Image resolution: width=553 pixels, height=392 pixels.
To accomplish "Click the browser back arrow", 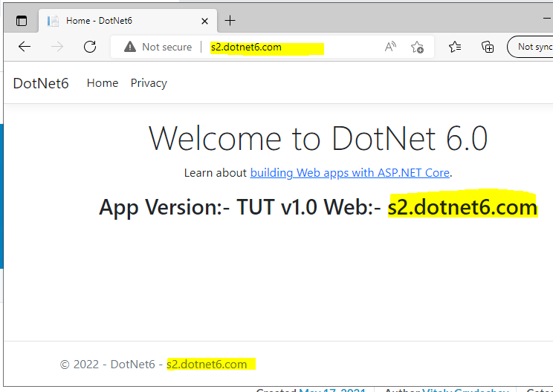I will (x=25, y=47).
